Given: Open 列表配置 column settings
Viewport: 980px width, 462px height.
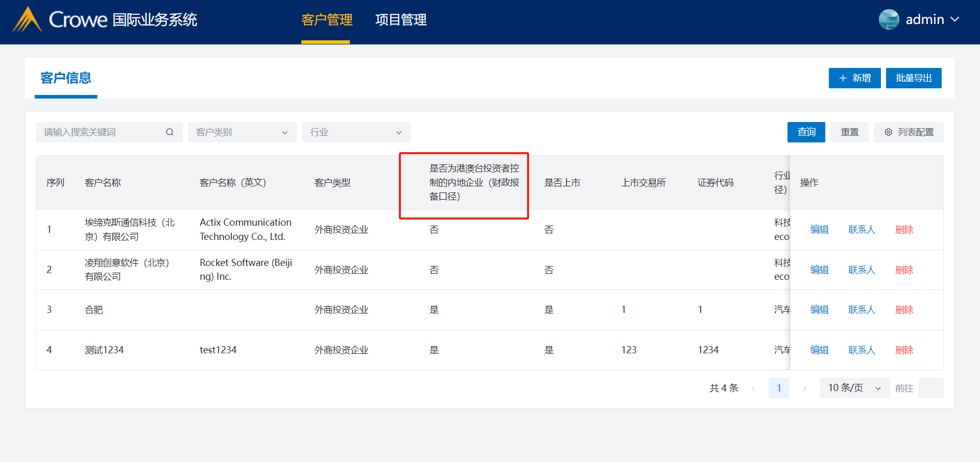Looking at the screenshot, I should click(x=909, y=132).
